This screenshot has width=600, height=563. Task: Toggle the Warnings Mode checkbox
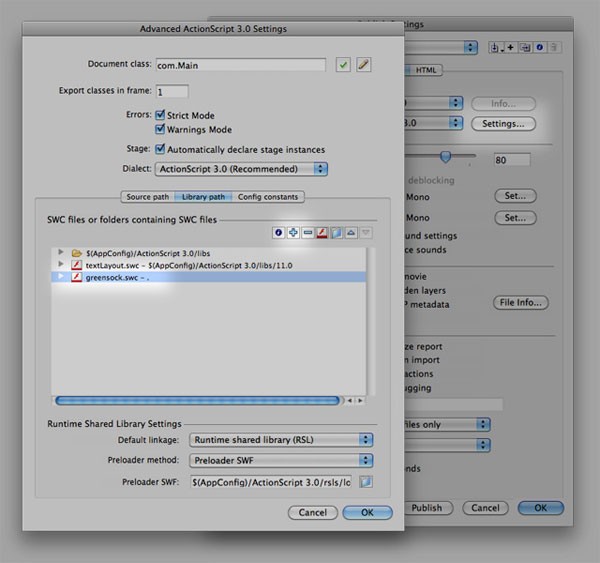(160, 129)
